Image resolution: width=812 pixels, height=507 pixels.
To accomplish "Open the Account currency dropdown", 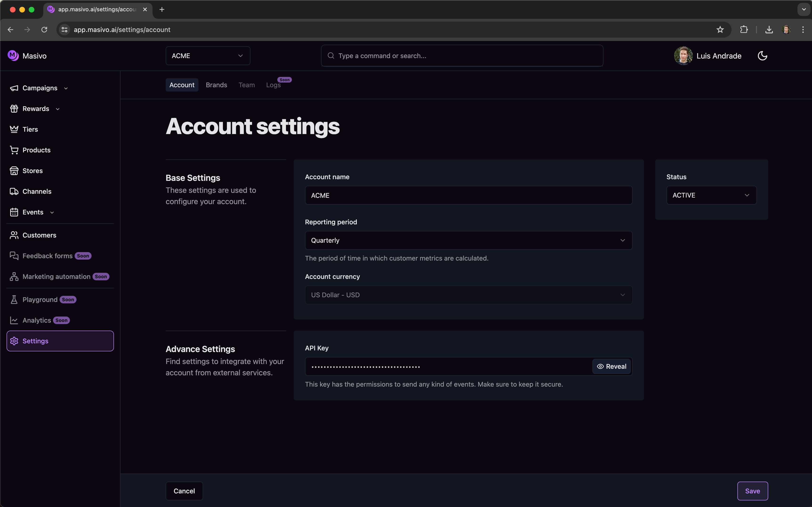I will [x=468, y=295].
